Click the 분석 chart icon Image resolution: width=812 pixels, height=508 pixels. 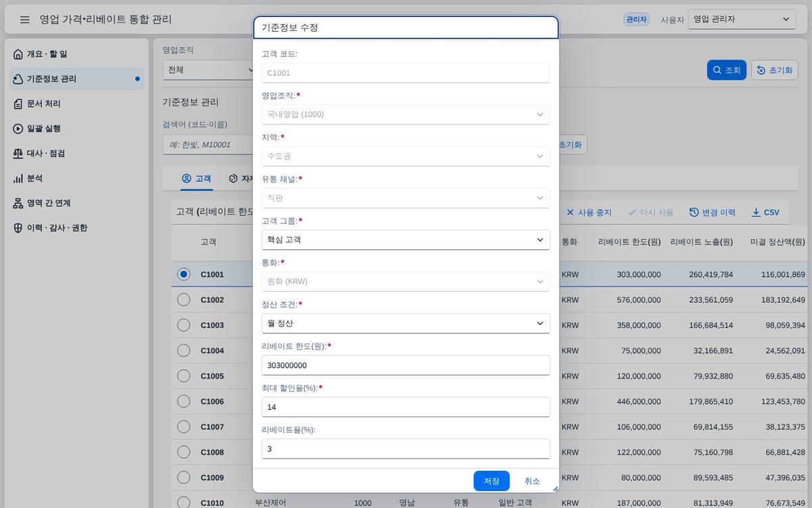pyautogui.click(x=18, y=178)
